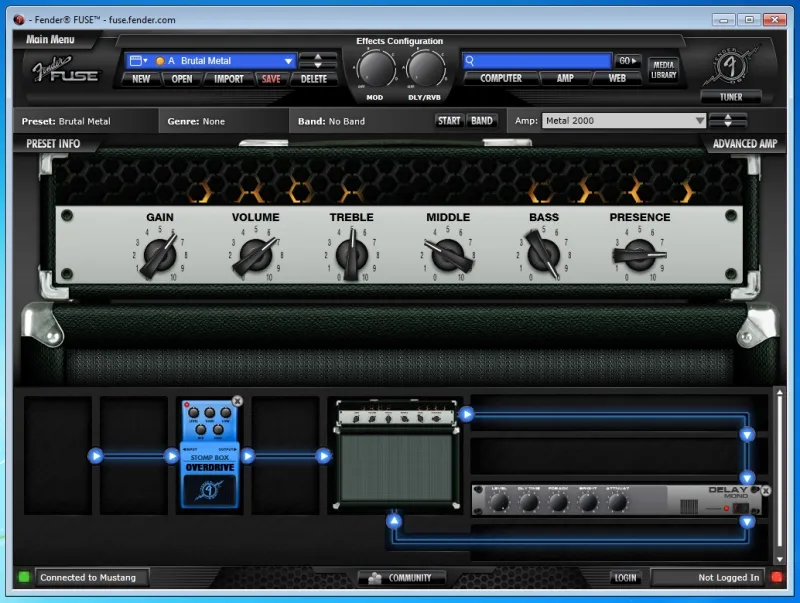Click the GAIN knob
Viewport: 800px width, 603px height.
[x=160, y=255]
